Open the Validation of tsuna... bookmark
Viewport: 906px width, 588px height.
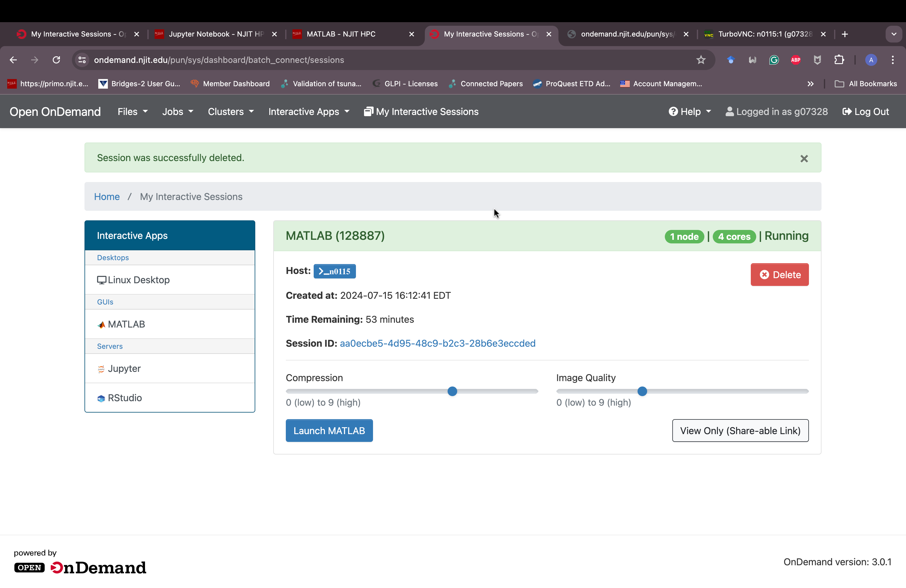point(321,84)
